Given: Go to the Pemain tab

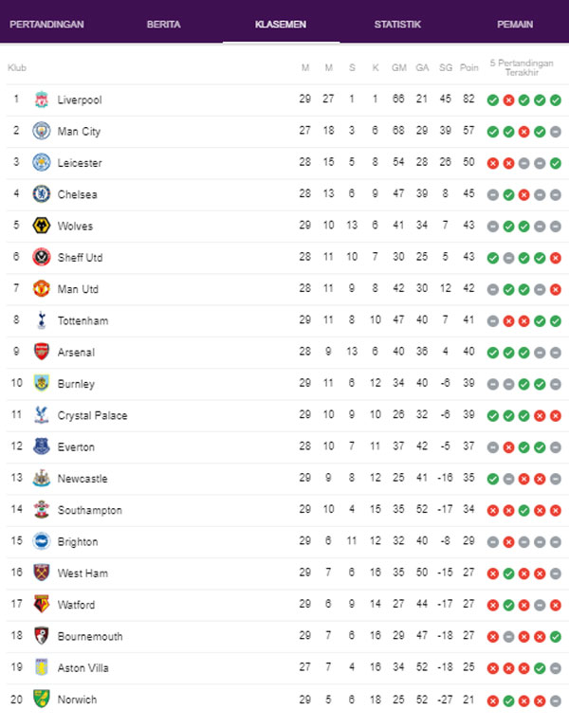Looking at the screenshot, I should click(x=515, y=25).
